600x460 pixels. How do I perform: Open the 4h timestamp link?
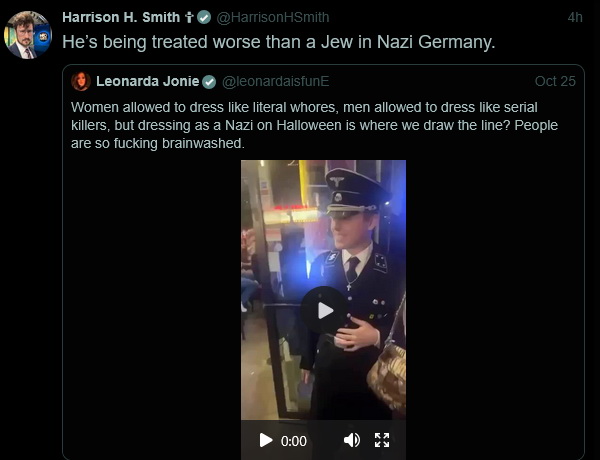[x=575, y=17]
